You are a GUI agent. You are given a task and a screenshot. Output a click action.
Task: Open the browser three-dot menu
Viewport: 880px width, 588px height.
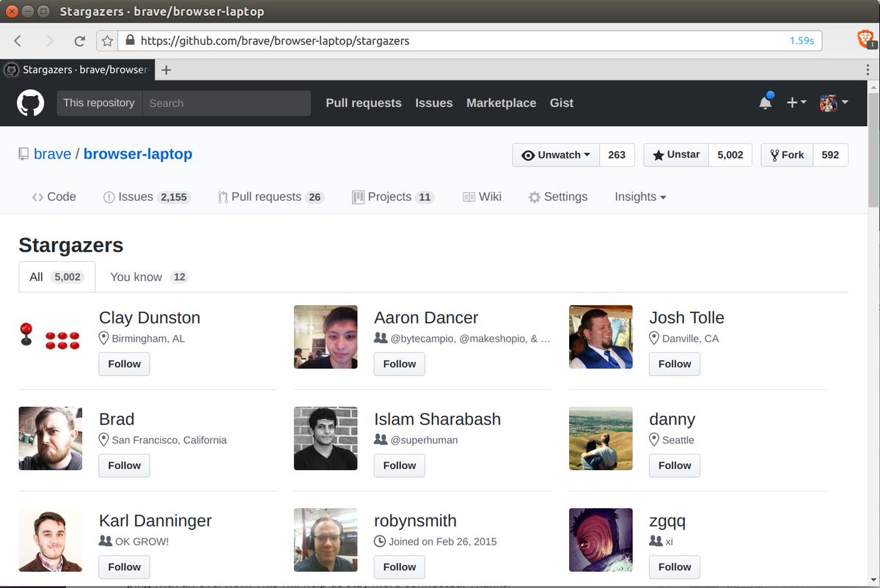click(868, 70)
